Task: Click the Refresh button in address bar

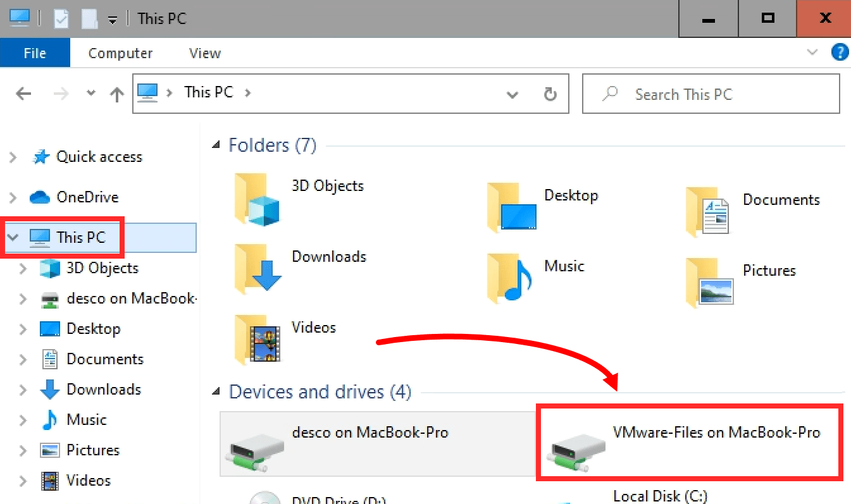Action: coord(550,94)
